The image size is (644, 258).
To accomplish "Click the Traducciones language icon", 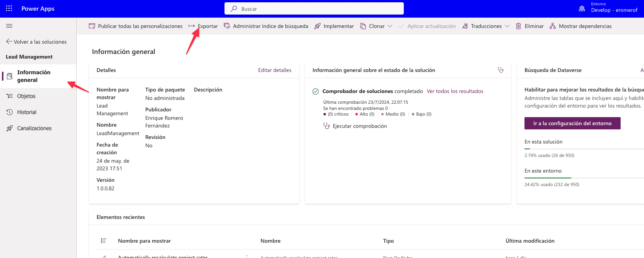I will point(465,26).
